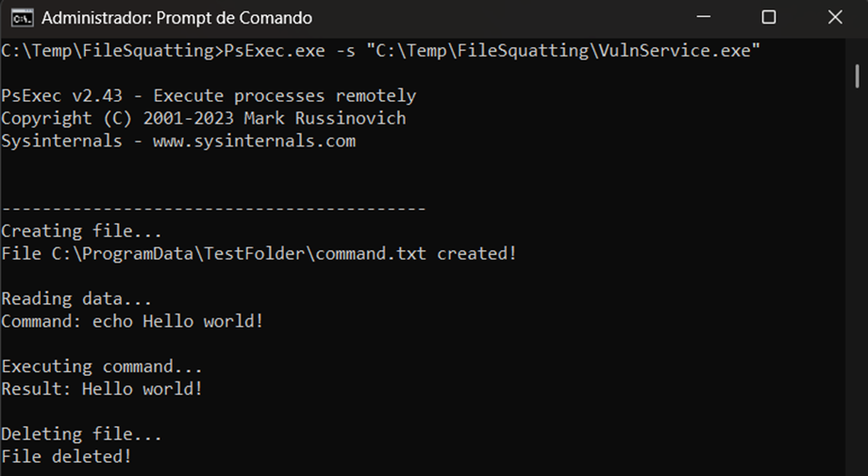Click the title text 'Administrador: Prompt de Comando'
This screenshot has height=476, width=868.
(177, 18)
